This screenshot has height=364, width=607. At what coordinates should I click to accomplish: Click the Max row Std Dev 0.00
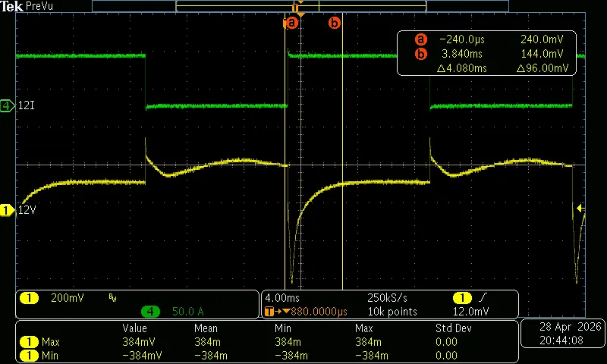tap(446, 342)
